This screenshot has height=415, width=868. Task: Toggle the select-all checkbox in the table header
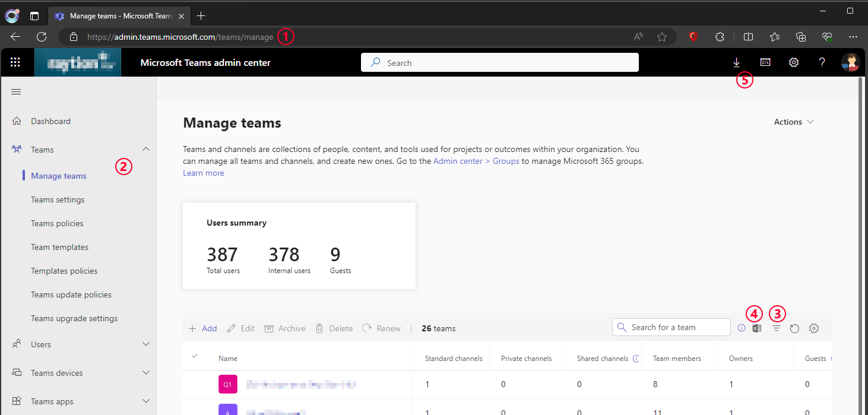tap(195, 354)
